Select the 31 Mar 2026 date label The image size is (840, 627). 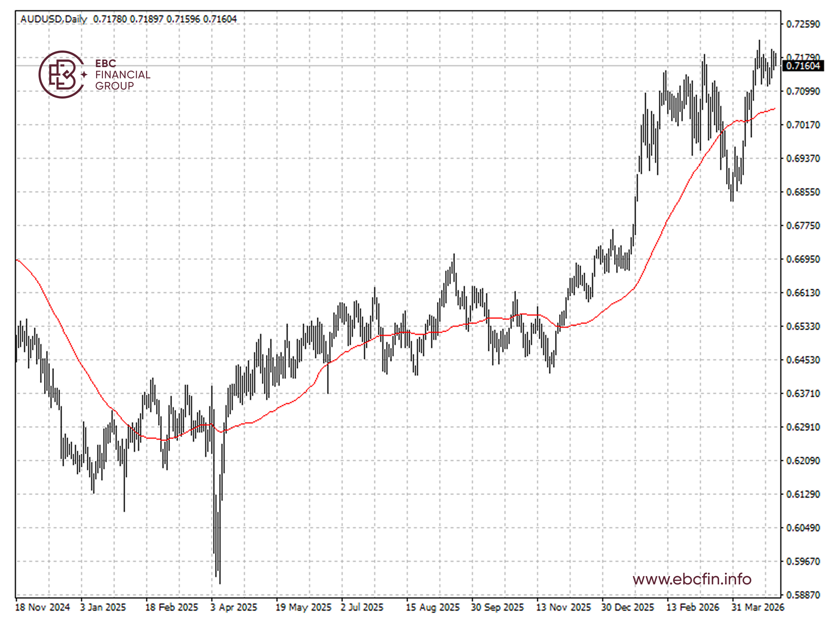pyautogui.click(x=758, y=607)
